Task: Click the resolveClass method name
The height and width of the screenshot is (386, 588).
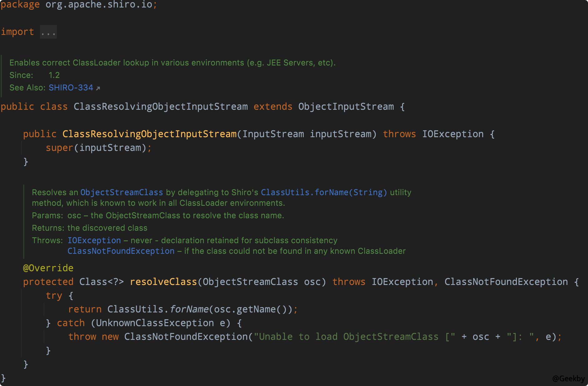Action: click(x=163, y=282)
